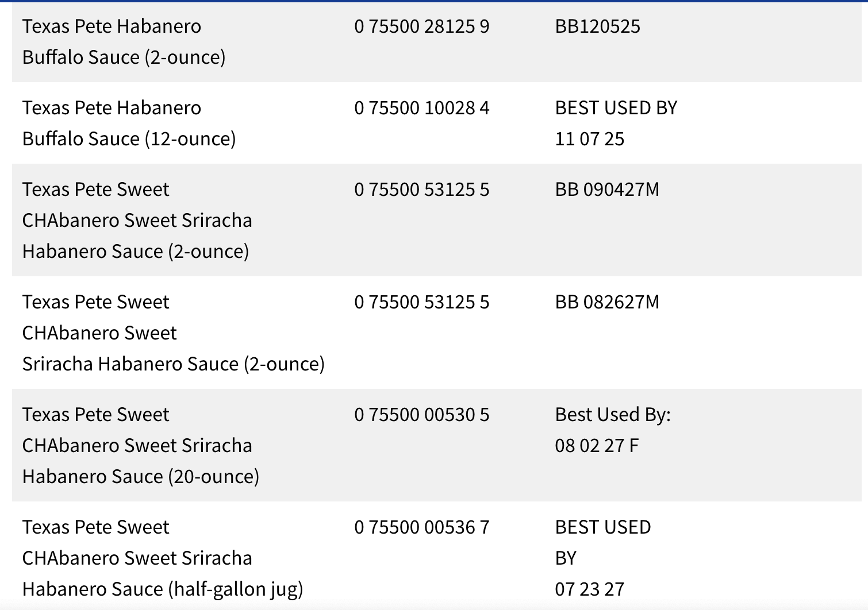Click the product name beside code BB 082627M

pos(173,333)
